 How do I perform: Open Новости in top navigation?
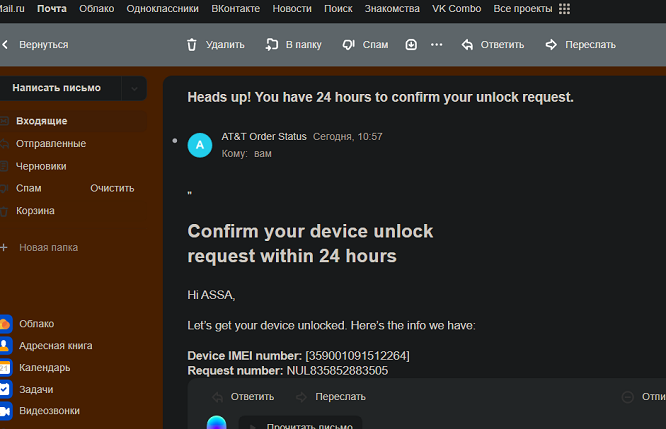pos(292,8)
